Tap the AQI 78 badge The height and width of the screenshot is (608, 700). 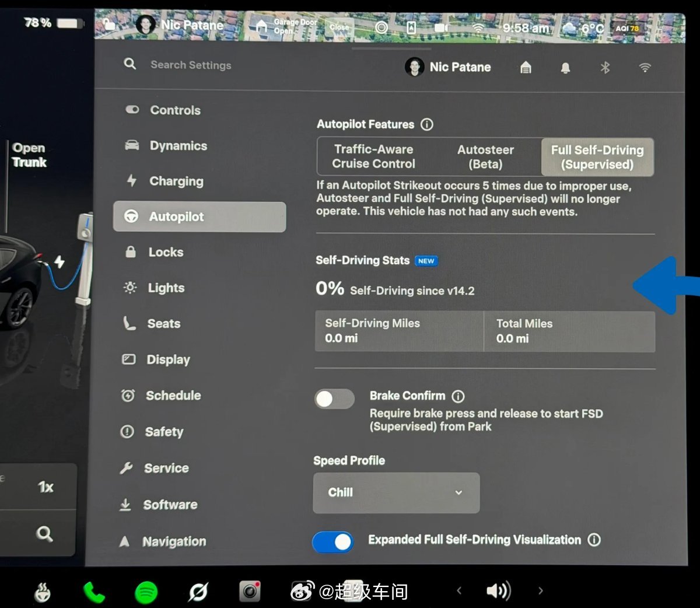point(627,28)
